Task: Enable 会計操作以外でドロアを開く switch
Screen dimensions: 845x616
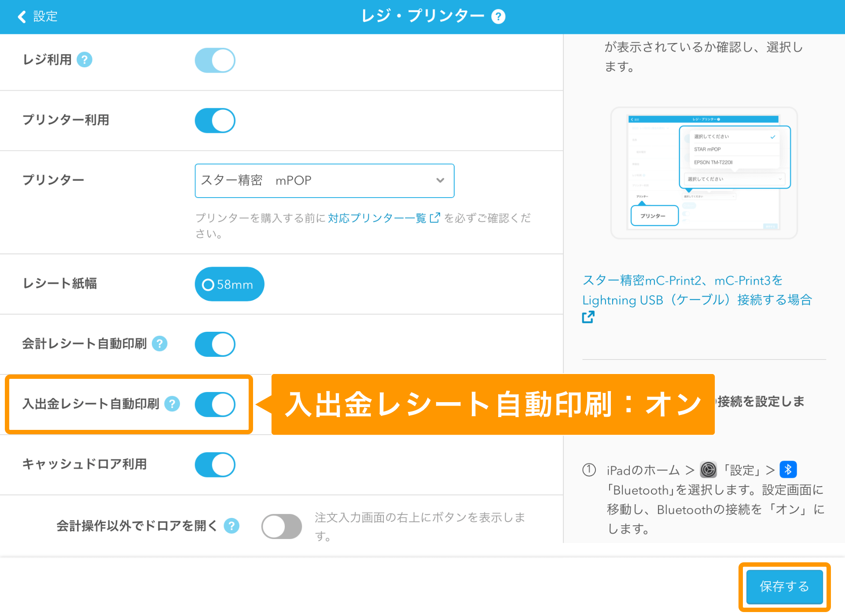Action: coord(282,526)
